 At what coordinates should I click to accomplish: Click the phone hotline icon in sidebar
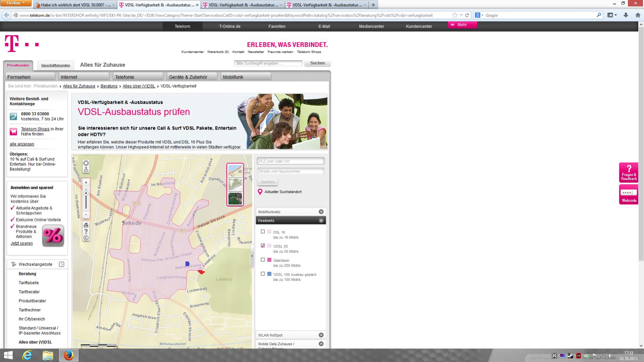(13, 116)
